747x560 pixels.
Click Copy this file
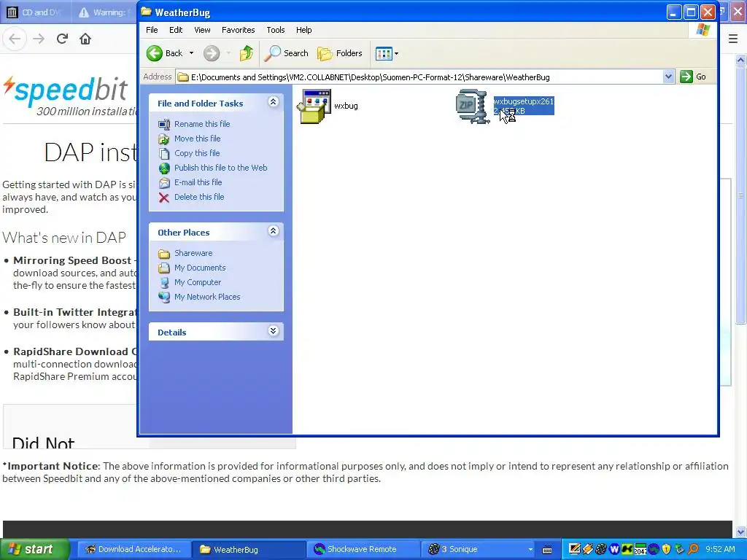tap(197, 153)
